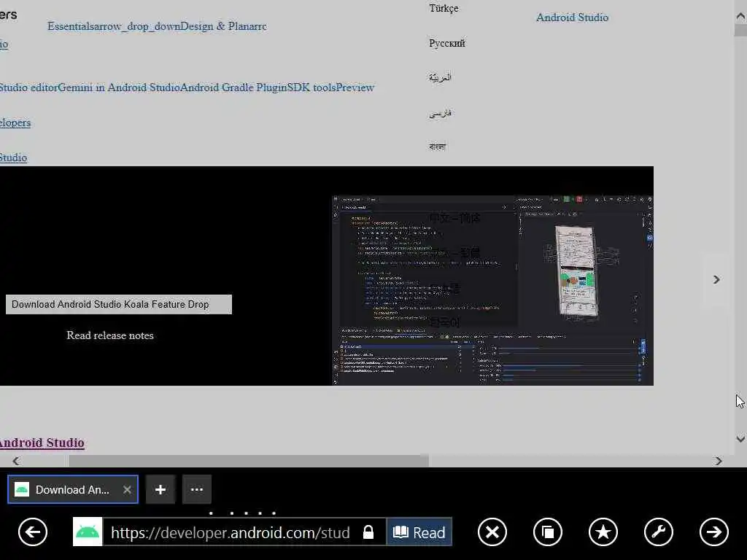
Task: Add page to favorites star icon
Action: [x=603, y=532]
